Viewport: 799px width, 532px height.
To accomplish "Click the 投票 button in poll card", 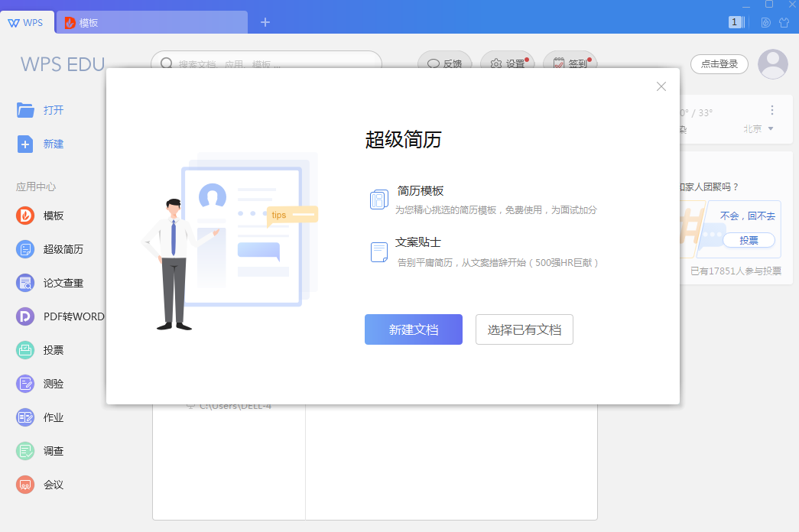I will click(749, 240).
